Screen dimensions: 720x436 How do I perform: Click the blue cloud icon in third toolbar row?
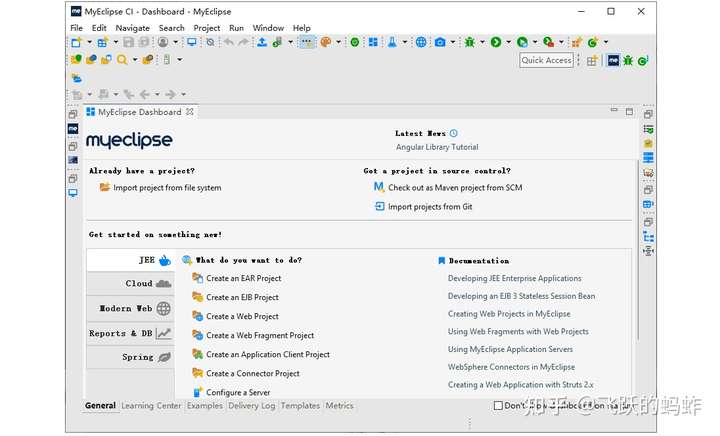click(77, 78)
